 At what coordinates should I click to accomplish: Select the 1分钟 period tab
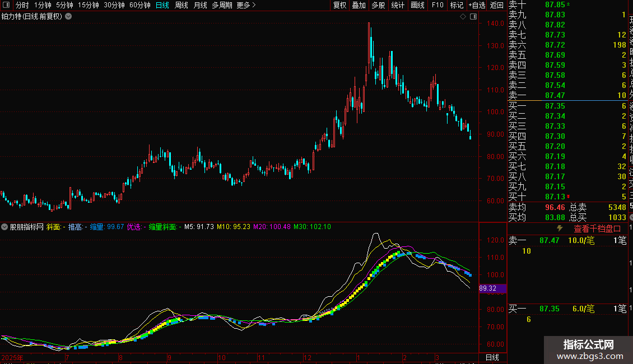[43, 5]
